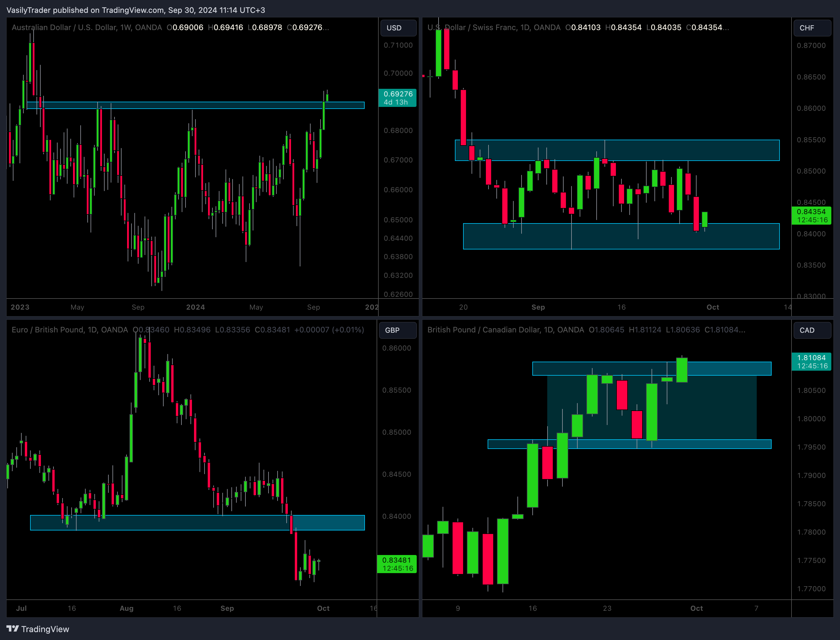Image resolution: width=840 pixels, height=640 pixels.
Task: Click the Oct label on USD/CHF time axis
Action: 713,307
